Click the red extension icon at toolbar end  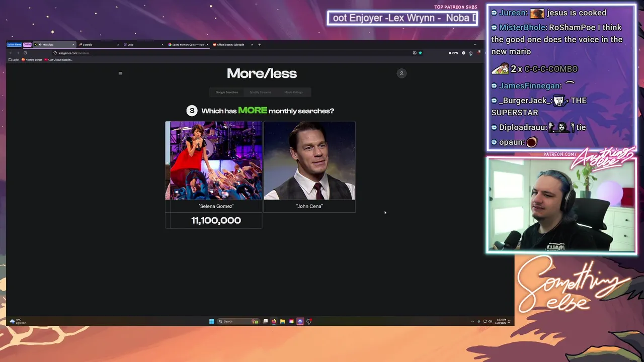479,52
